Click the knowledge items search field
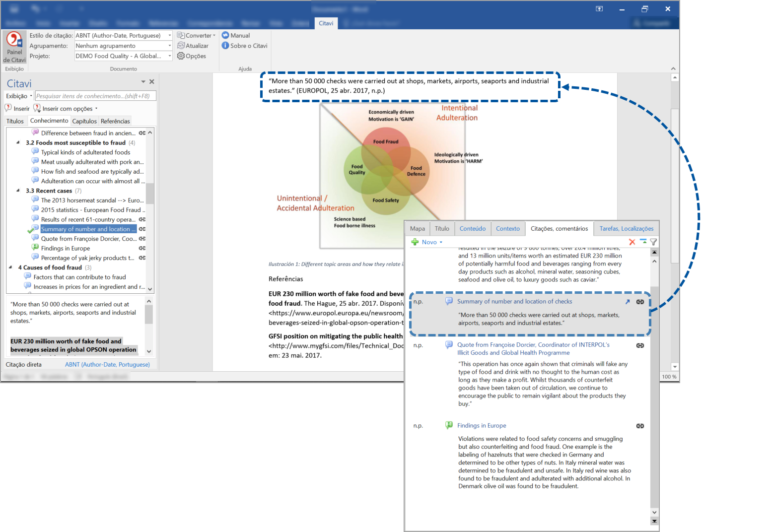 [95, 96]
